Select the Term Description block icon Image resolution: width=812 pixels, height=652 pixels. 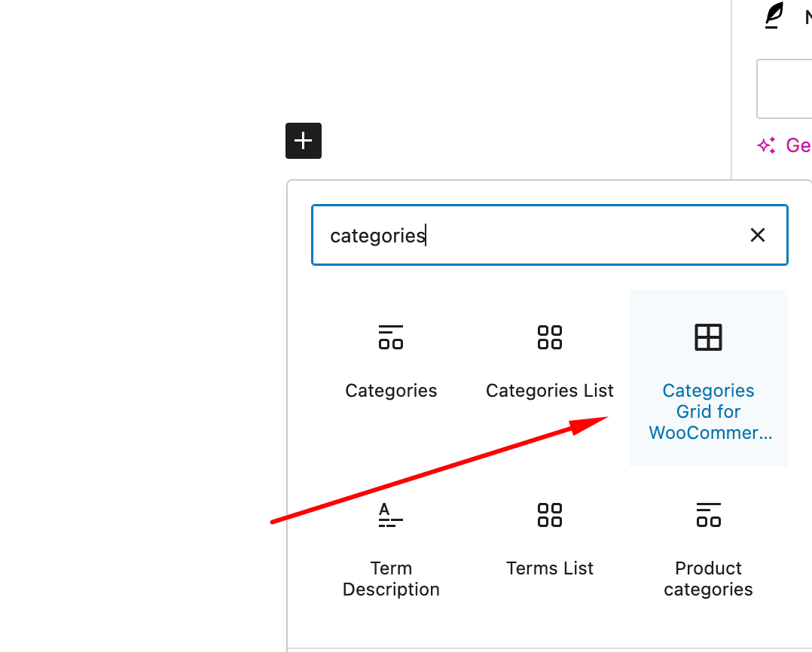[391, 515]
